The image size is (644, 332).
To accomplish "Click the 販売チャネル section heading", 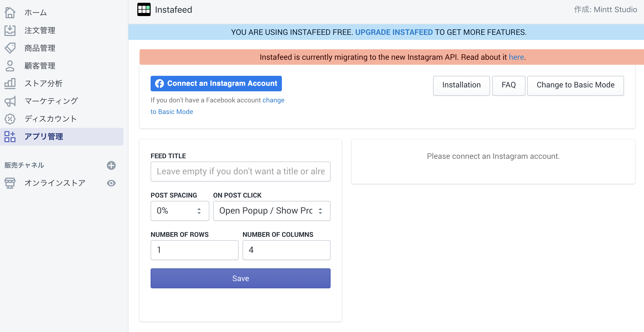I will pos(24,165).
